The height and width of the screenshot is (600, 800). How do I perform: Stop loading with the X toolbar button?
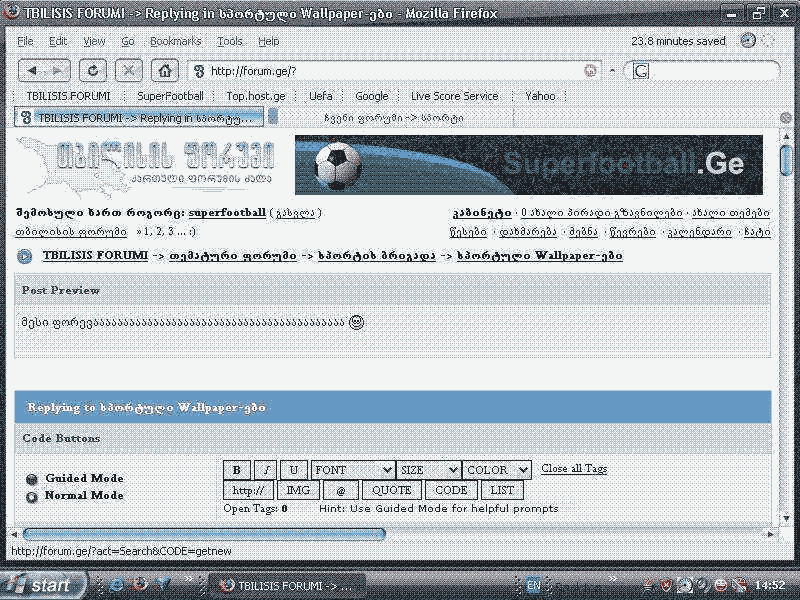pyautogui.click(x=129, y=70)
